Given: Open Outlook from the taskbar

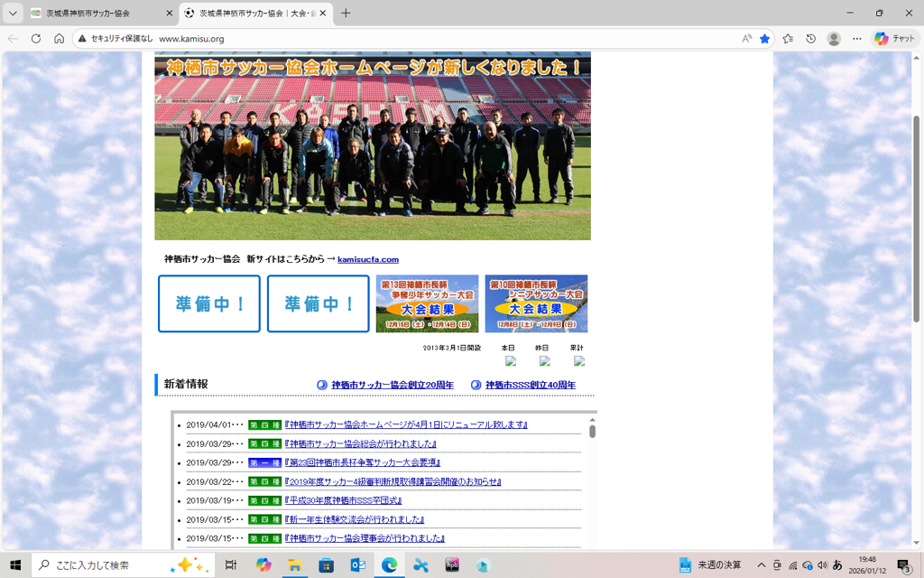Looking at the screenshot, I should click(x=357, y=565).
